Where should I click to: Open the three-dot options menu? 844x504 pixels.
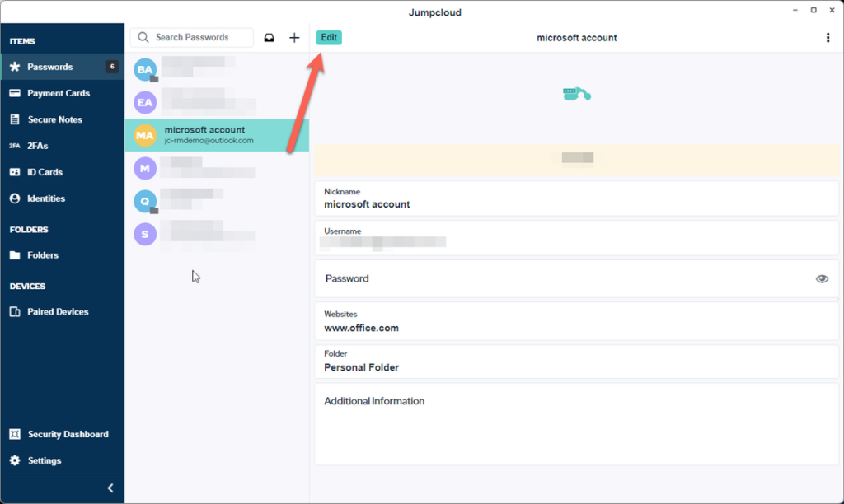pyautogui.click(x=828, y=37)
